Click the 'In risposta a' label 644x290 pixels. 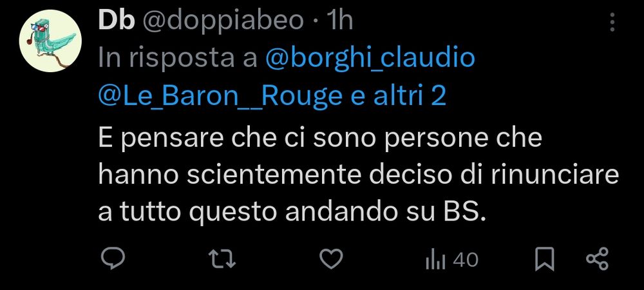(x=178, y=59)
